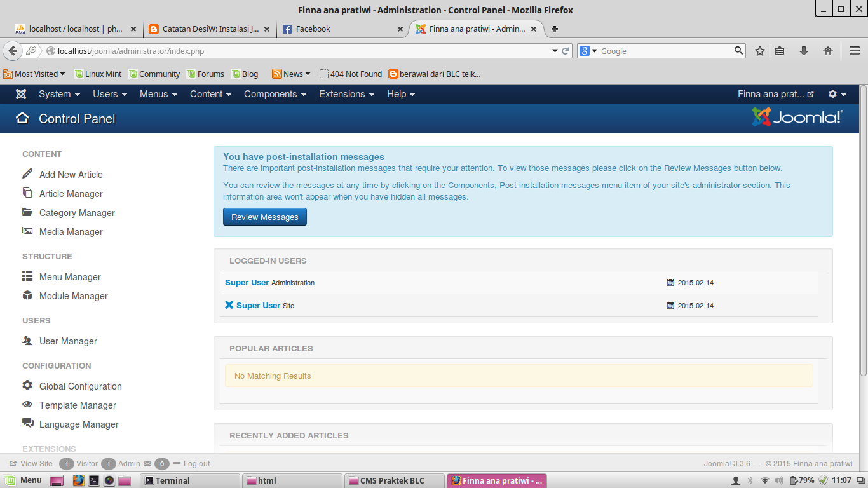The width and height of the screenshot is (868, 488).
Task: Open the Forums bookmark
Action: [205, 74]
